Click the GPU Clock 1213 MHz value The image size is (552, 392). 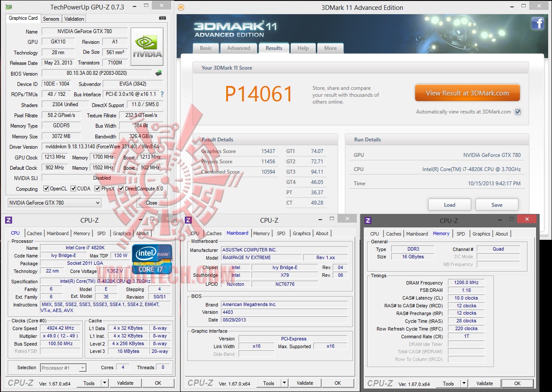tap(54, 157)
